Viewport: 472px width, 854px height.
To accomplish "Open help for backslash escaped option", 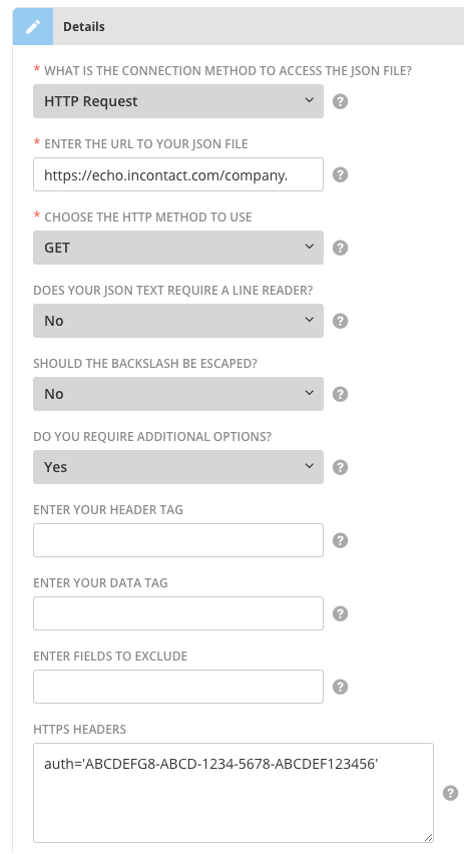I will pos(340,394).
